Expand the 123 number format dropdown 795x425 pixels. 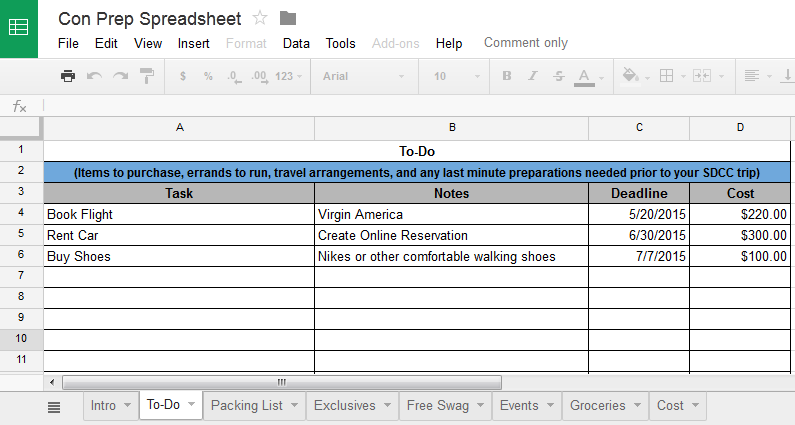pos(288,76)
